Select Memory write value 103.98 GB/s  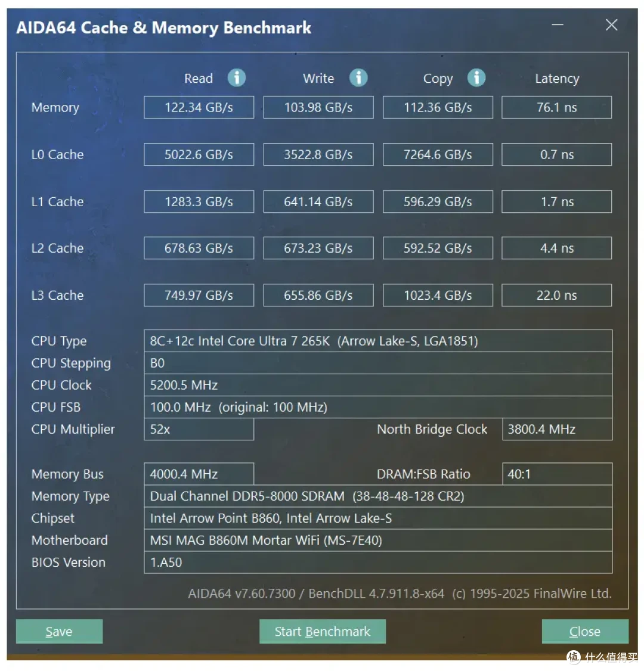[318, 107]
